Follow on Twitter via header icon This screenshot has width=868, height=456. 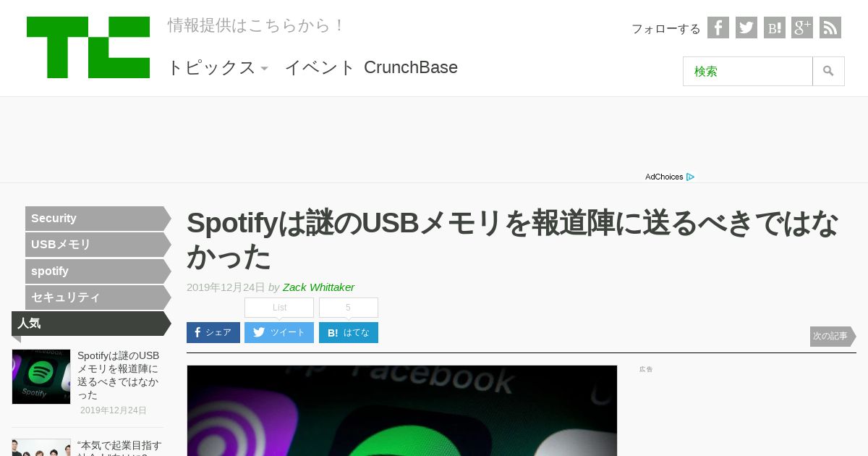(x=746, y=28)
